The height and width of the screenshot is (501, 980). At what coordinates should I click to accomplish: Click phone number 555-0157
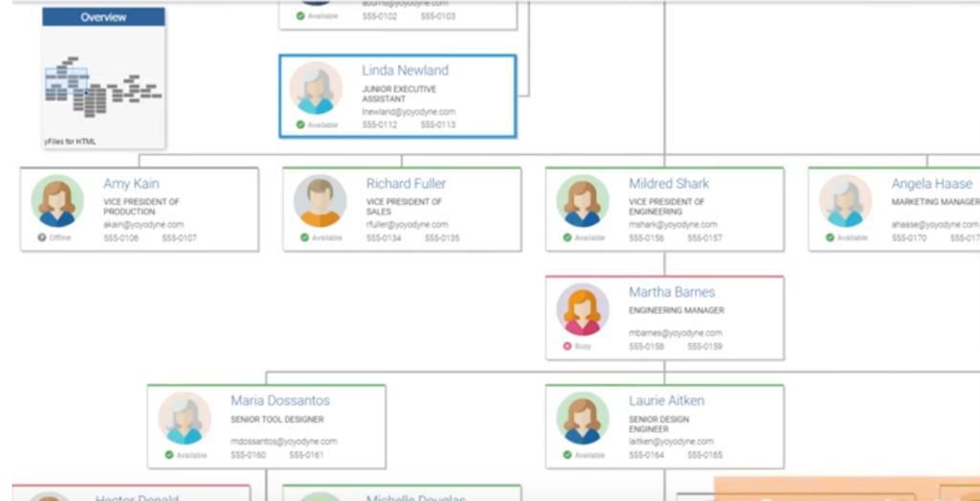(x=705, y=238)
